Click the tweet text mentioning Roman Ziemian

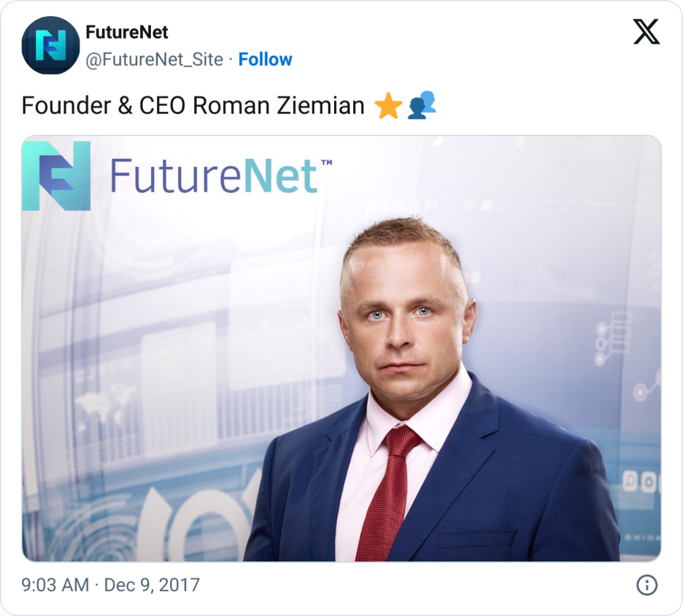tap(193, 106)
